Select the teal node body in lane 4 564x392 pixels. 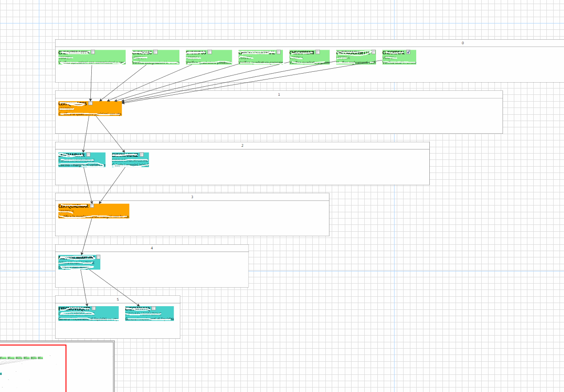point(79,262)
